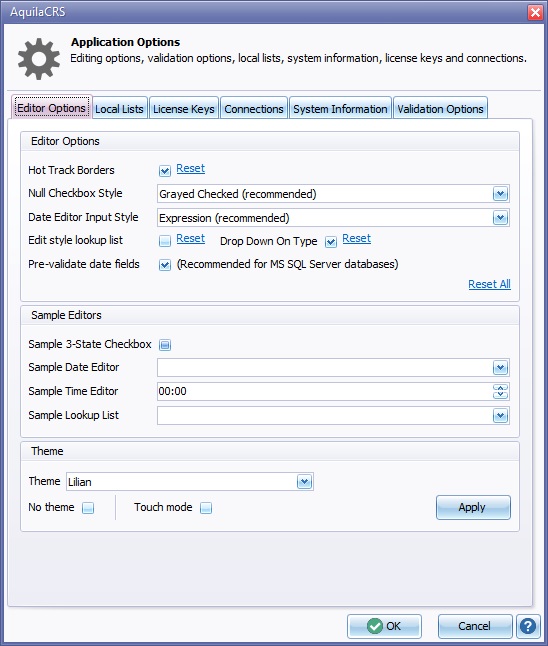Toggle Pre-validate date fields checkbox

tap(165, 265)
